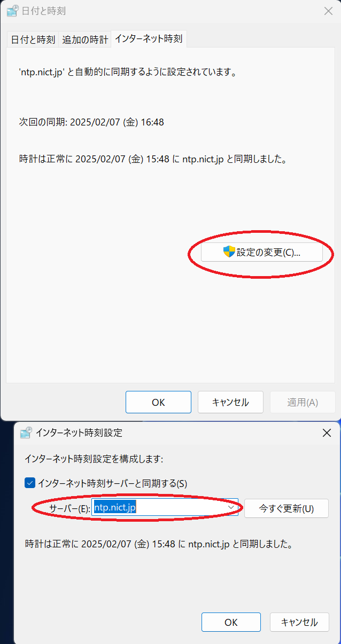This screenshot has height=644, width=341.
Task: Switch to the 日付と時刻 tab
Action: [33, 40]
